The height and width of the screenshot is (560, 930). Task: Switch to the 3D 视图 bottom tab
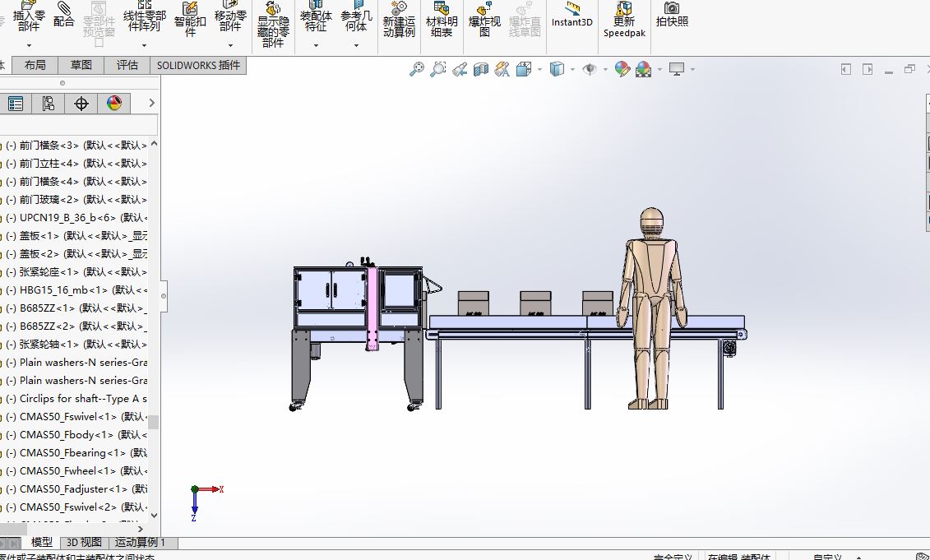pos(84,542)
